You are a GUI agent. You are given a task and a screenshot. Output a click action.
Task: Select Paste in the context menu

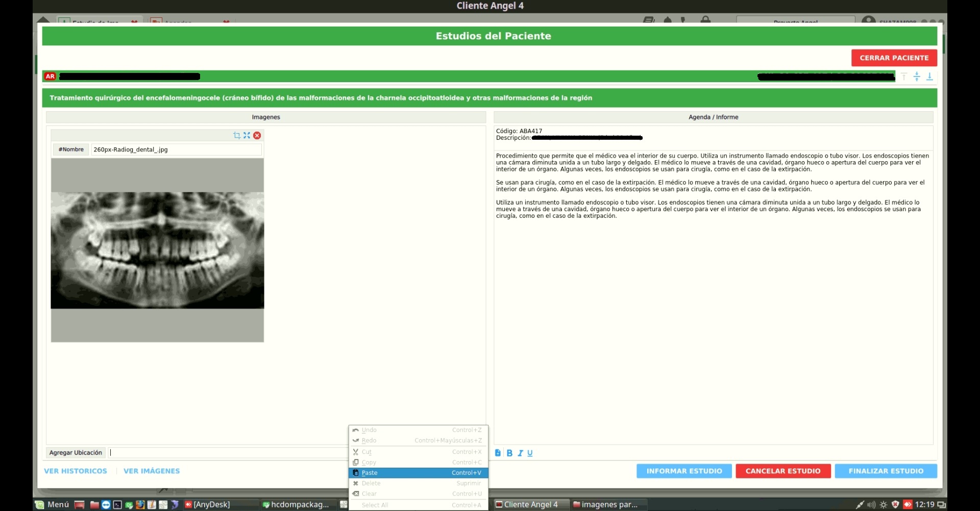coord(419,473)
